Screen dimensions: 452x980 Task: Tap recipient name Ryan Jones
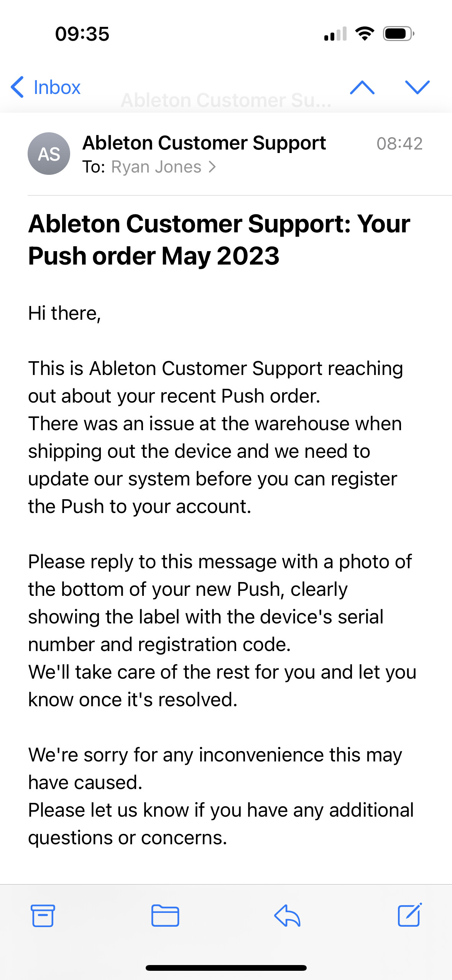point(156,167)
